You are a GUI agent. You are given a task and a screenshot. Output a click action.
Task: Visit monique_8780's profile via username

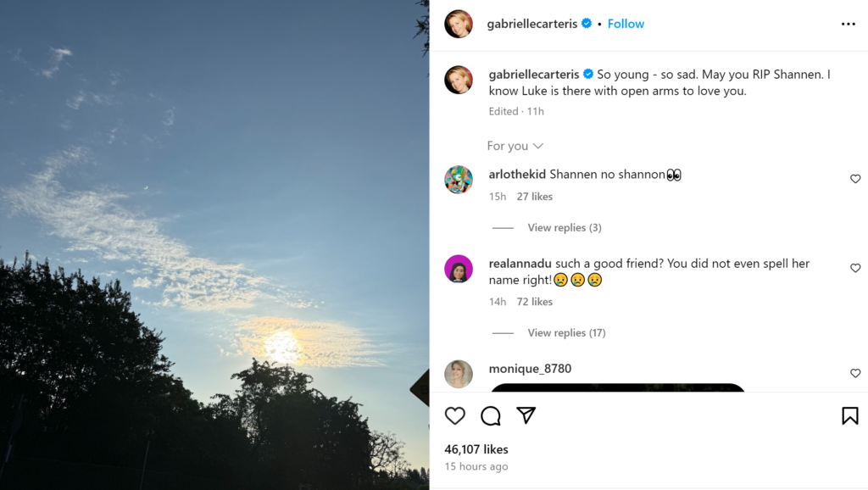click(530, 369)
